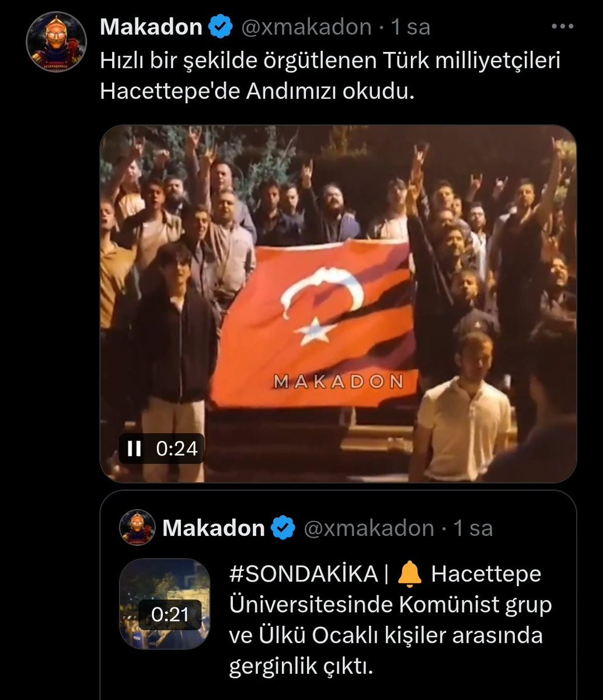Open the Turkish flag video
Viewport: 603px width, 700px height.
[338, 304]
